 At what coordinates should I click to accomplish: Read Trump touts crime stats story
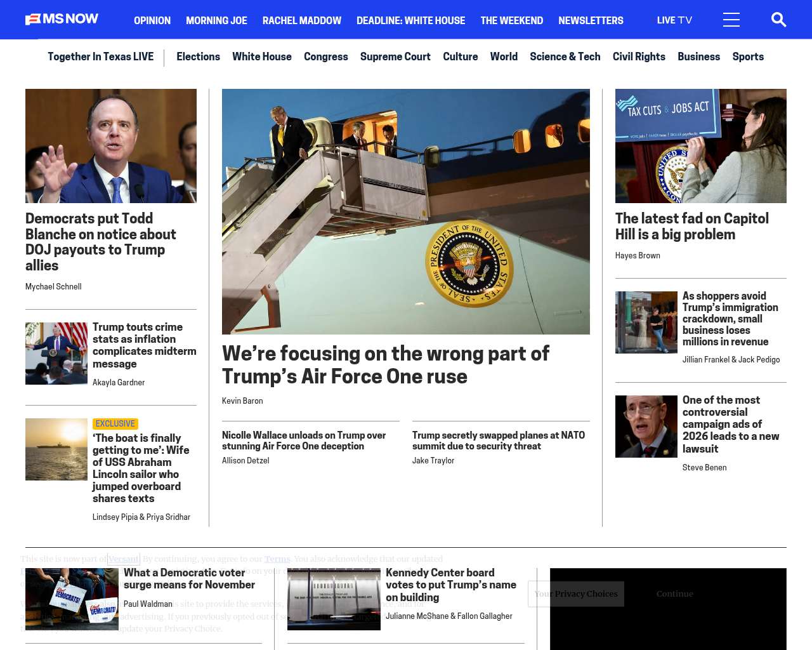click(144, 345)
